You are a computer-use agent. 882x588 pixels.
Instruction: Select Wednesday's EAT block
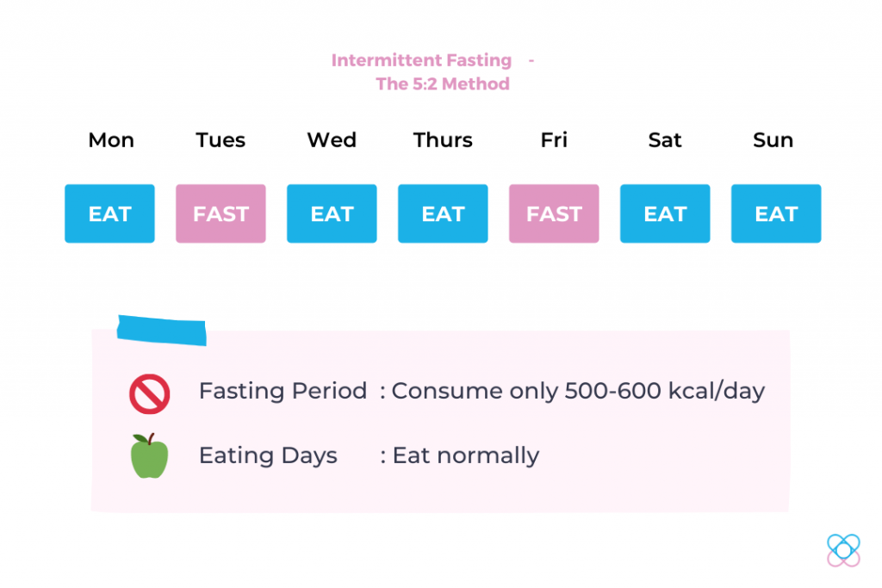coord(332,214)
